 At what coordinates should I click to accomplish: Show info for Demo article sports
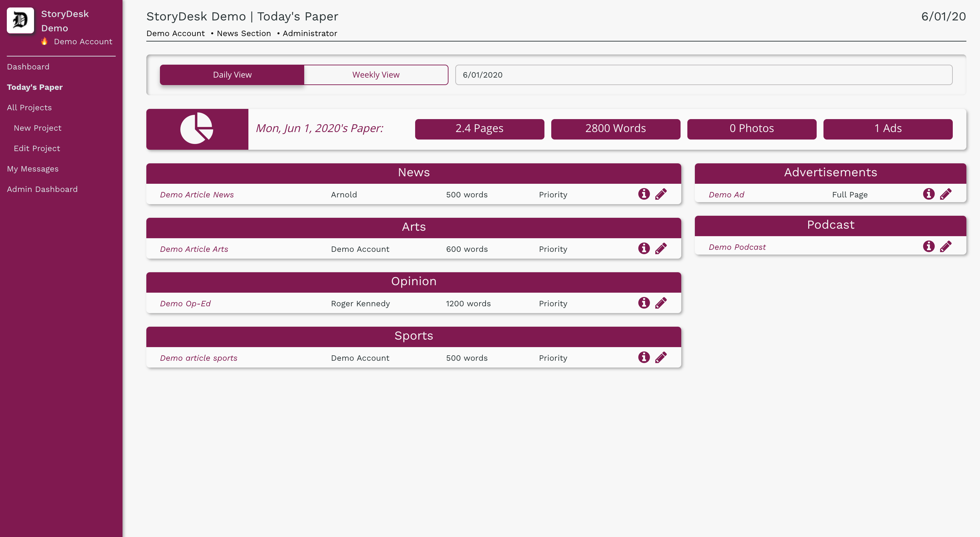(644, 357)
